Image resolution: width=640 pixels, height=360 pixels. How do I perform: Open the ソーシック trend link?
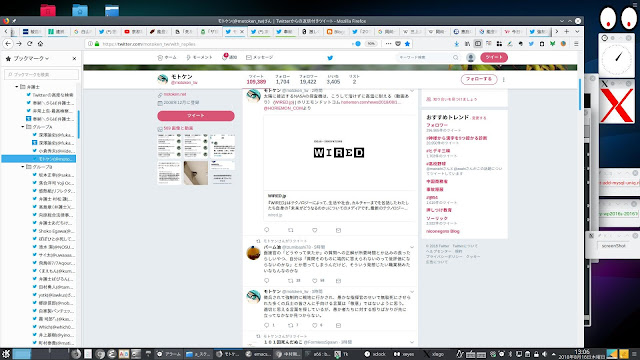click(437, 218)
